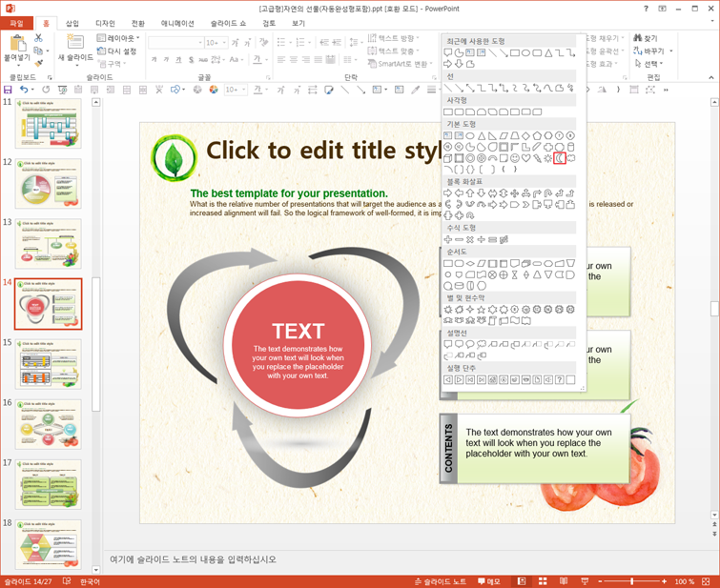
Task: Select the Heart shape in the gallery
Action: (x=525, y=158)
